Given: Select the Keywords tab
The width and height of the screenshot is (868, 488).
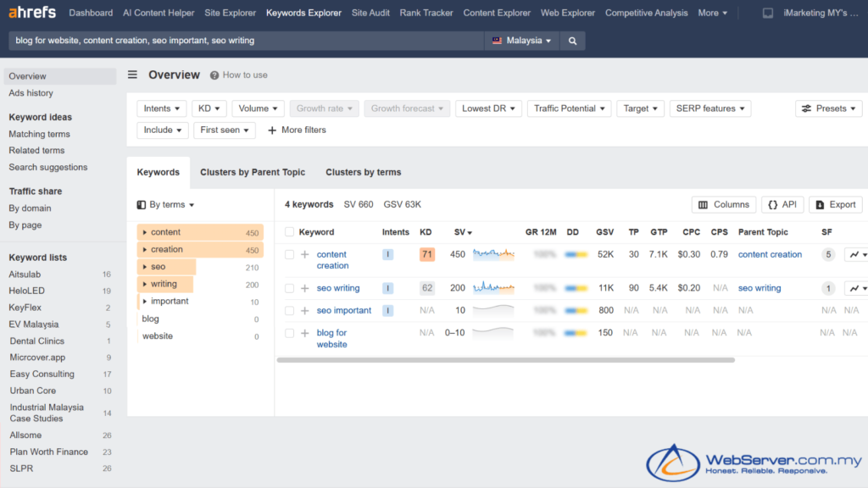Looking at the screenshot, I should click(159, 172).
